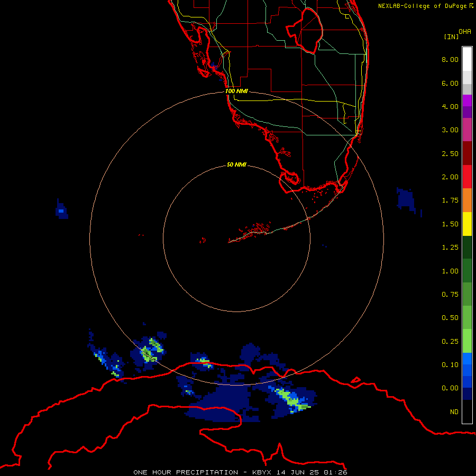
Task: Click the [IN] units label
Action: (451, 36)
